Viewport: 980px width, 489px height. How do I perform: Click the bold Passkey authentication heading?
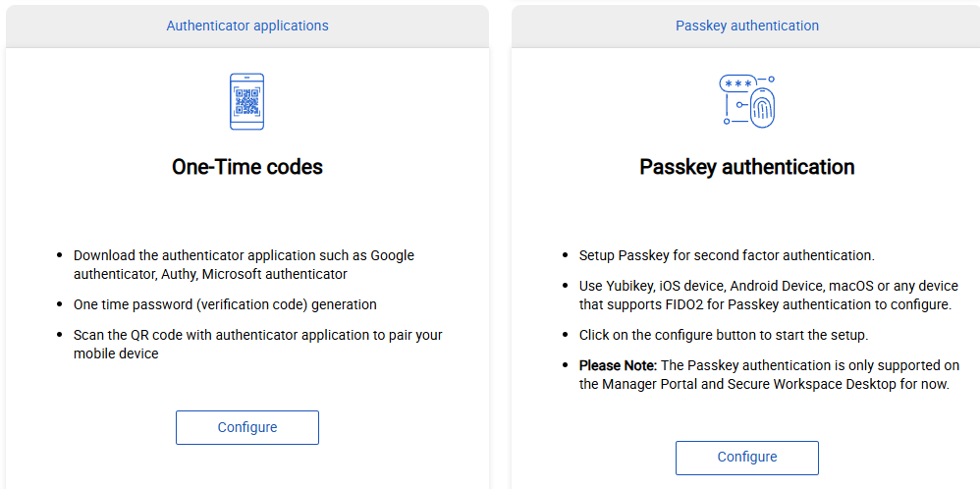[x=746, y=167]
